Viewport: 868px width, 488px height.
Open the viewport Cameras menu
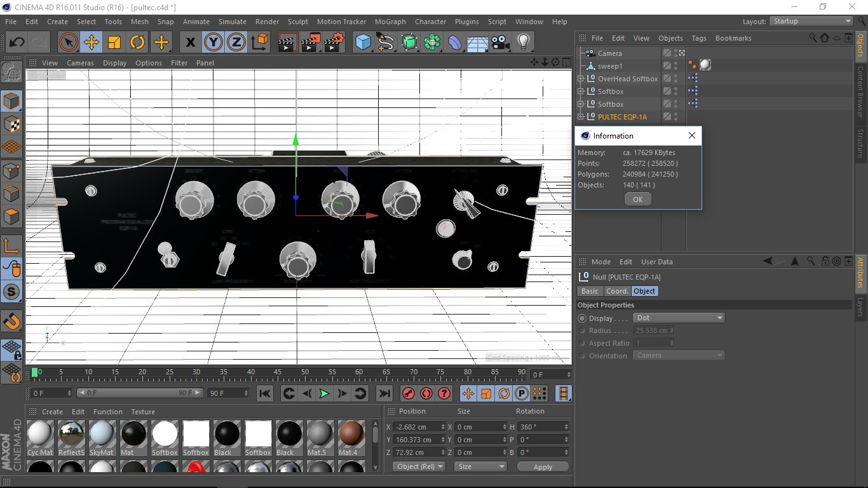(x=80, y=63)
